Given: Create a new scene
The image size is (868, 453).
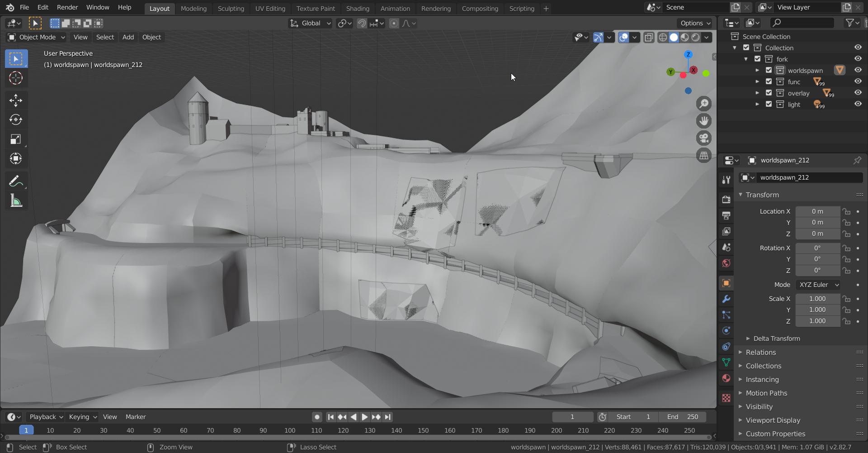Looking at the screenshot, I should point(736,7).
